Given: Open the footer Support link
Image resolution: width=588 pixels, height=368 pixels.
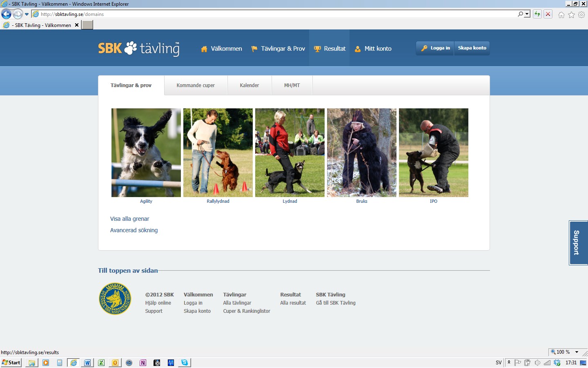Looking at the screenshot, I should tap(154, 311).
